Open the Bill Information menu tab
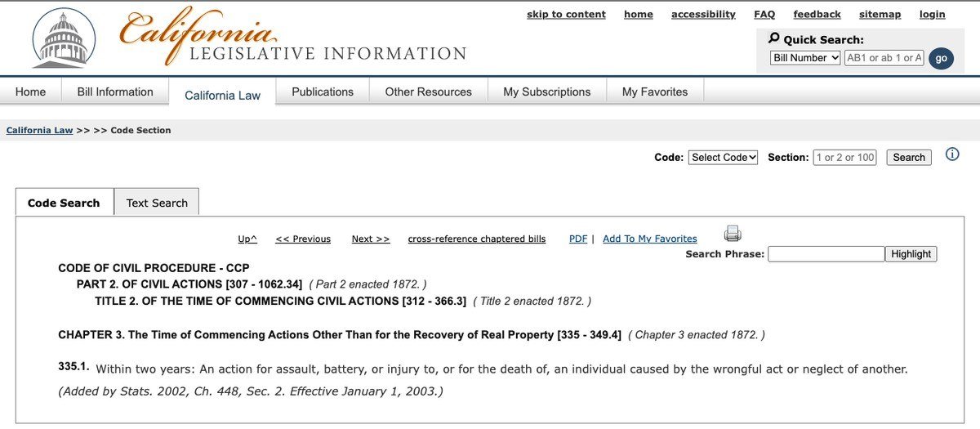 point(115,92)
